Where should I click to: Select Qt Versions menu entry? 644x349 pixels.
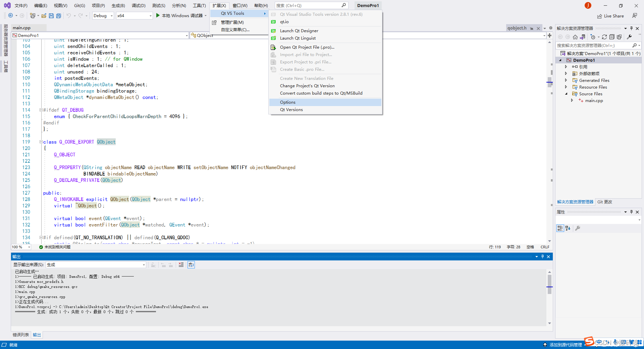tap(325, 109)
